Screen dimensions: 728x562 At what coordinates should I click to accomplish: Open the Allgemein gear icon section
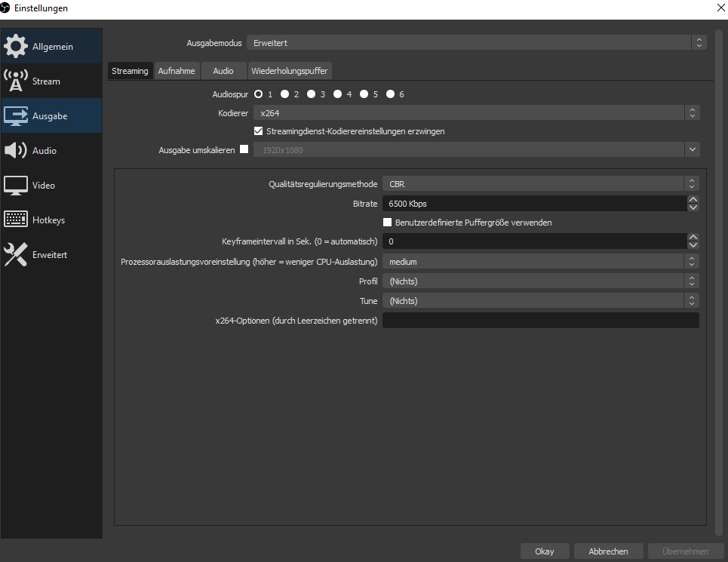[16, 46]
